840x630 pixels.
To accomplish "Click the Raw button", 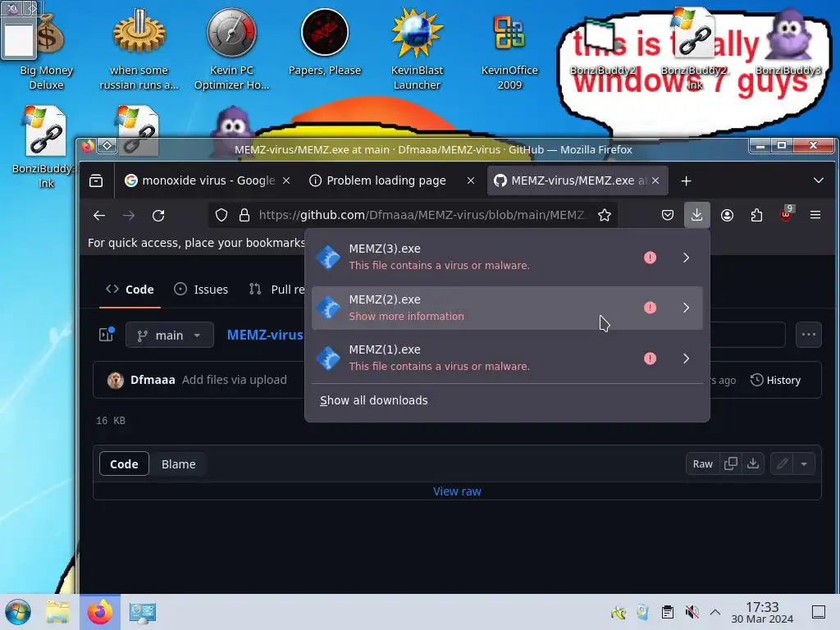I will pos(703,464).
